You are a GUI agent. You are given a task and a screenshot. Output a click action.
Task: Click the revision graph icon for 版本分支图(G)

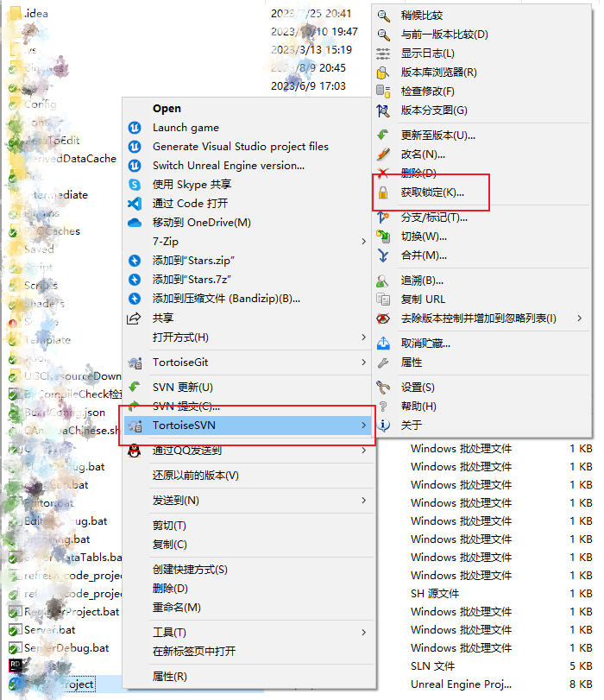[x=384, y=110]
